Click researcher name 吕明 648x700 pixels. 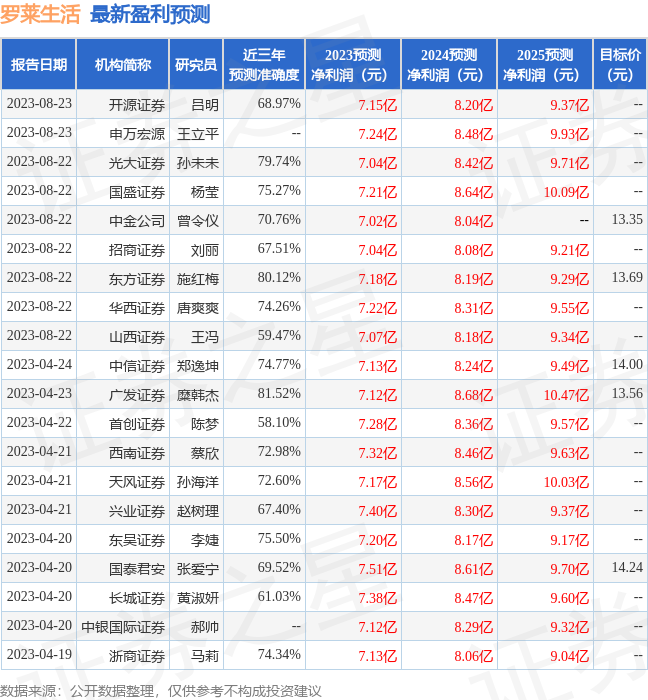[205, 105]
